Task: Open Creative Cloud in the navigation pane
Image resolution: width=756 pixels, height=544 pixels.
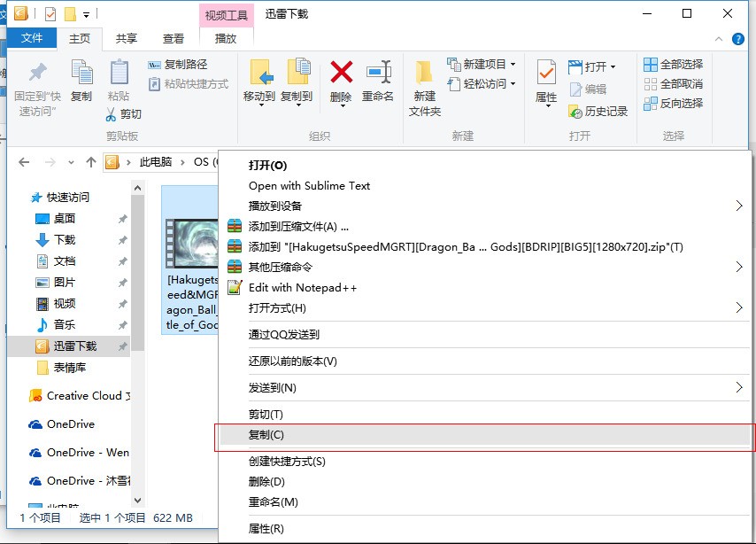Action: pos(79,396)
